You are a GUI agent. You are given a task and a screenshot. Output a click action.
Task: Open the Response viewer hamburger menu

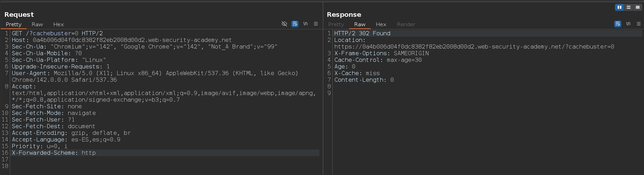click(x=639, y=24)
